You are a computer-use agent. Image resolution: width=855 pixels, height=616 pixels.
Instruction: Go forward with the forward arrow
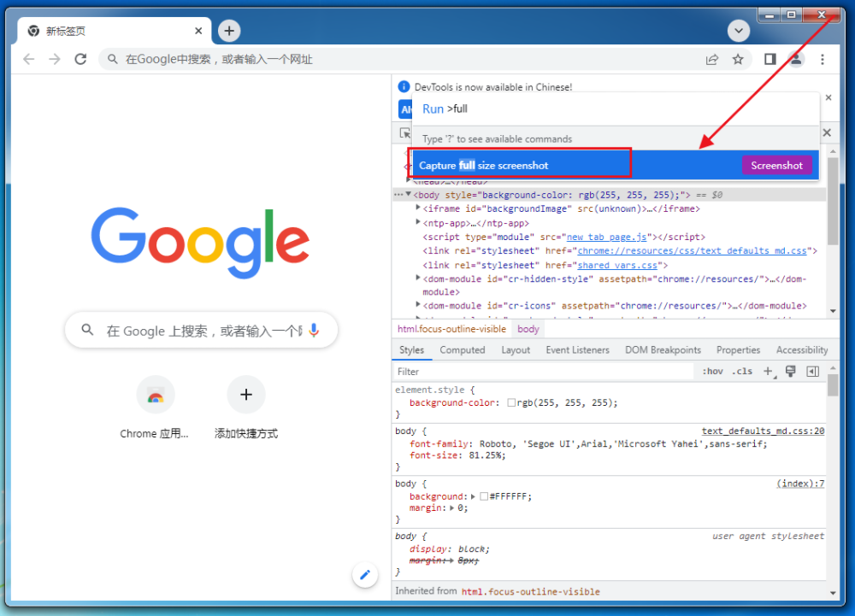55,59
